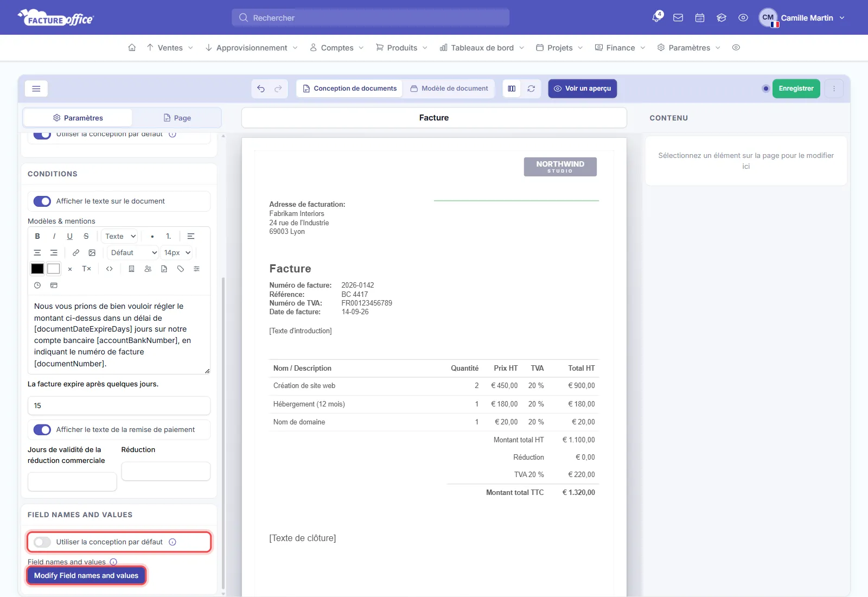Expand the Camille Martin user menu
Screen dimensions: 868x597
[x=802, y=17]
